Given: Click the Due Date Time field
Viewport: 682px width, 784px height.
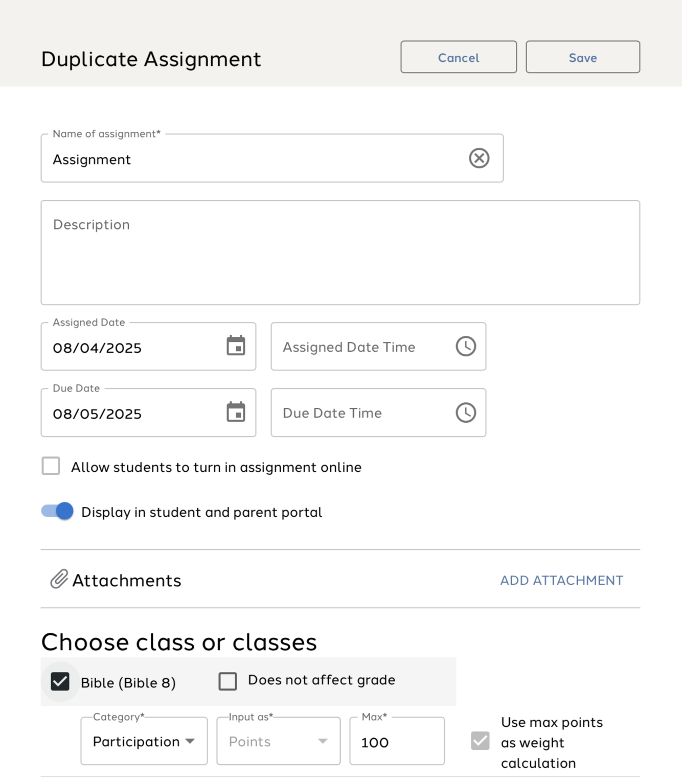Looking at the screenshot, I should click(378, 412).
